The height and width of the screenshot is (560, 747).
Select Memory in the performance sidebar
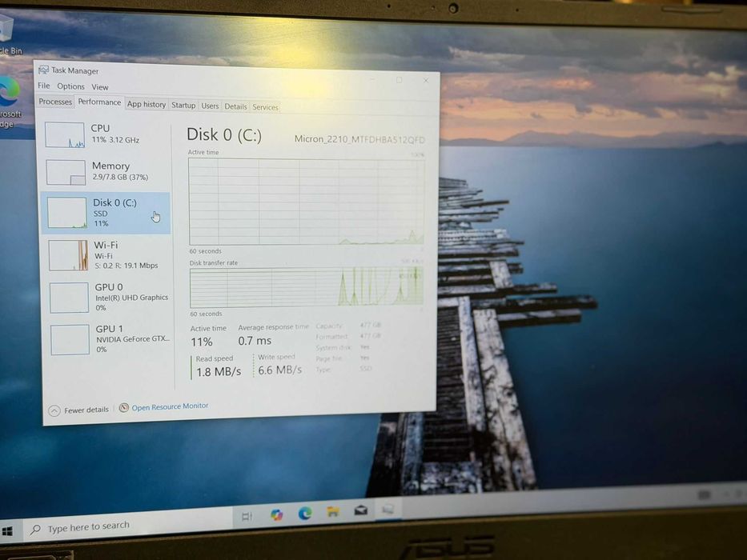[x=106, y=171]
